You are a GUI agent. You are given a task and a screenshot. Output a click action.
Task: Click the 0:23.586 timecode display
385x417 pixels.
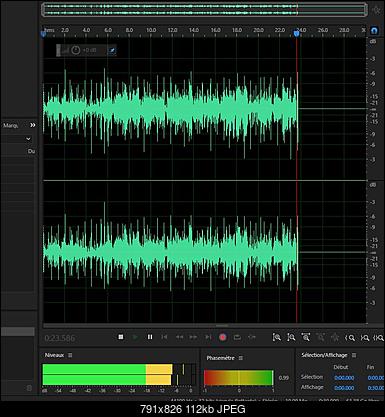point(60,338)
